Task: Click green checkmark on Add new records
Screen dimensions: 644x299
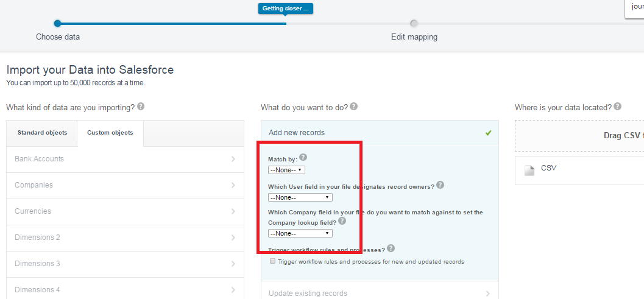Action: tap(489, 133)
